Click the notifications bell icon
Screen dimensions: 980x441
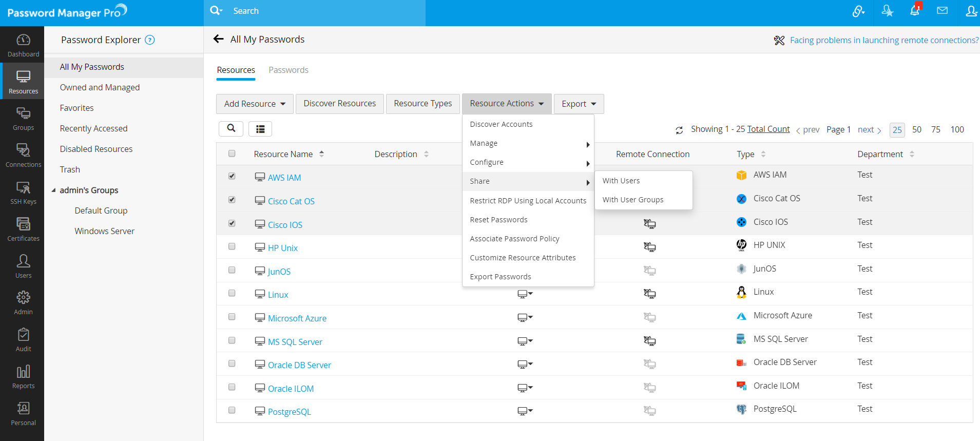tap(915, 11)
